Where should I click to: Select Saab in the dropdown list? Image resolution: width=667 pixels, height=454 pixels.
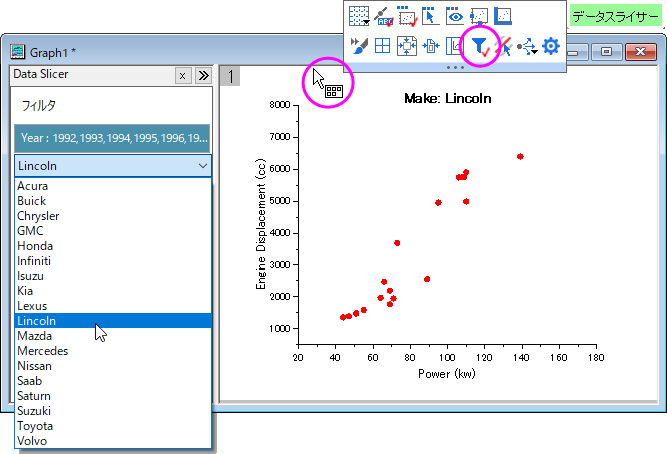coord(113,381)
